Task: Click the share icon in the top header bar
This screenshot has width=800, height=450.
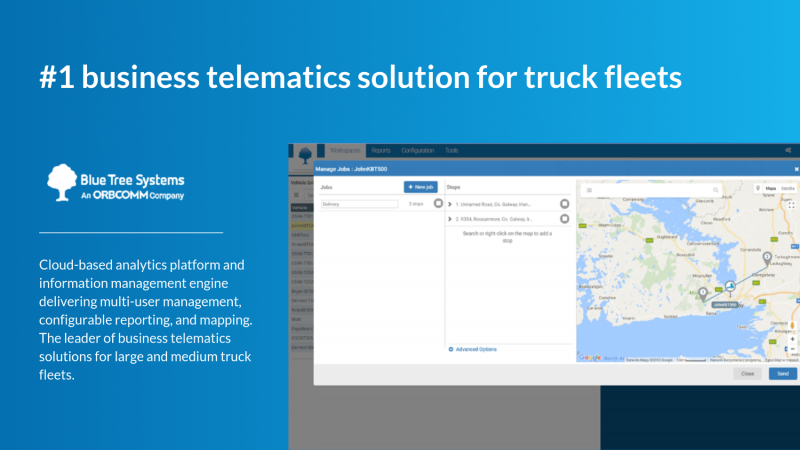Action: 788,151
